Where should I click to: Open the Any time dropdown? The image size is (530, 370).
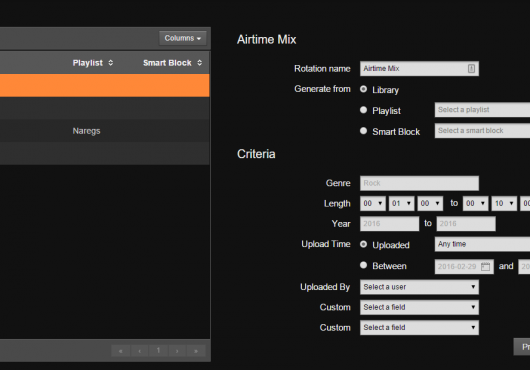point(482,244)
